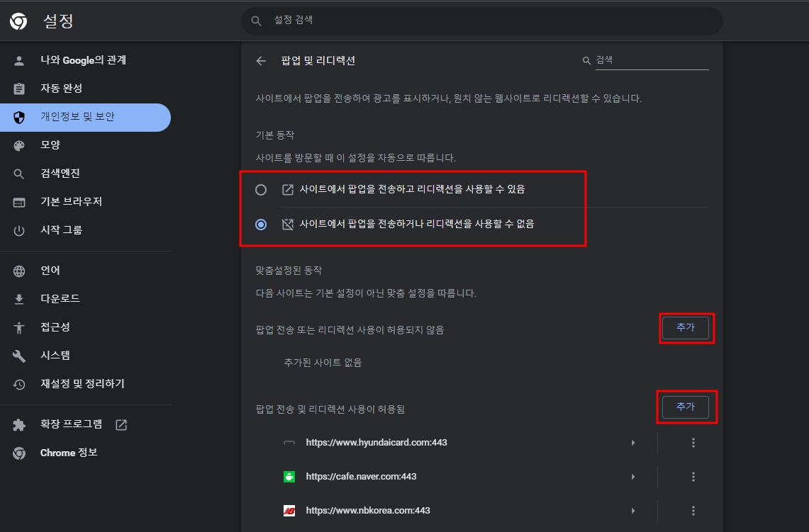Click the palette icon next to 모양
809x532 pixels.
(x=18, y=145)
